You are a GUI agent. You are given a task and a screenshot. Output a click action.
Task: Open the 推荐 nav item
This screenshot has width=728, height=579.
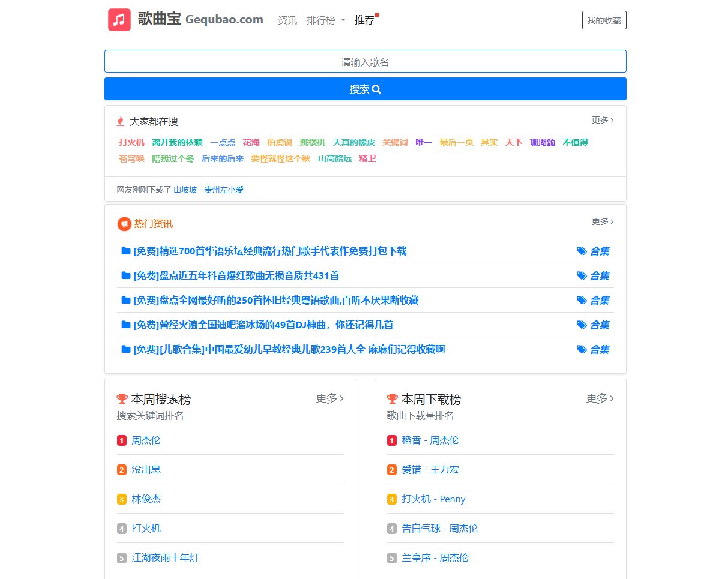point(364,20)
